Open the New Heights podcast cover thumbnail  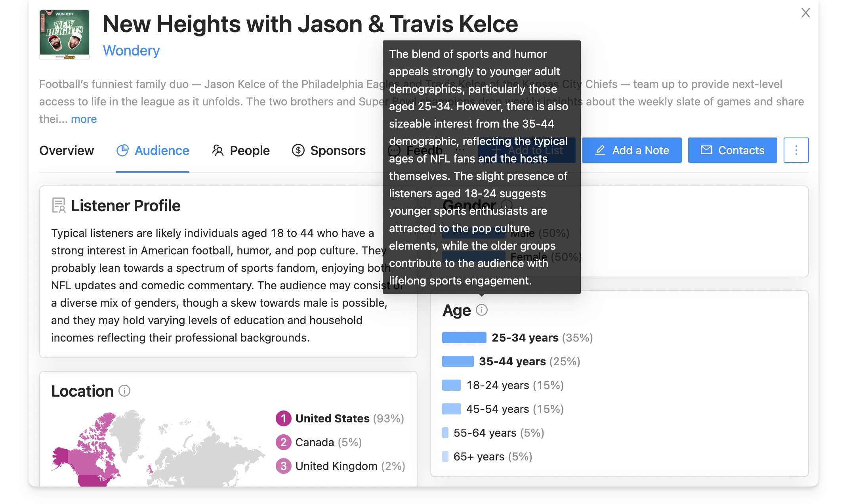tap(65, 35)
